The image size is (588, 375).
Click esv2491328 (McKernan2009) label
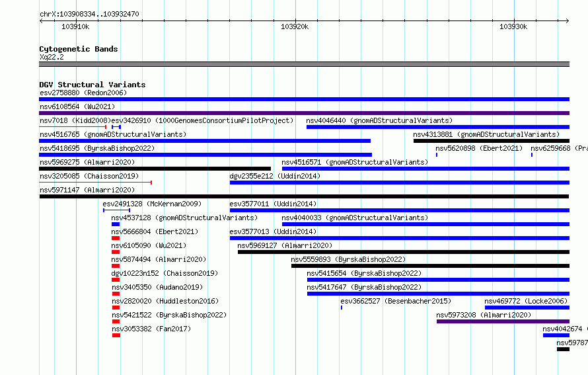click(x=152, y=204)
